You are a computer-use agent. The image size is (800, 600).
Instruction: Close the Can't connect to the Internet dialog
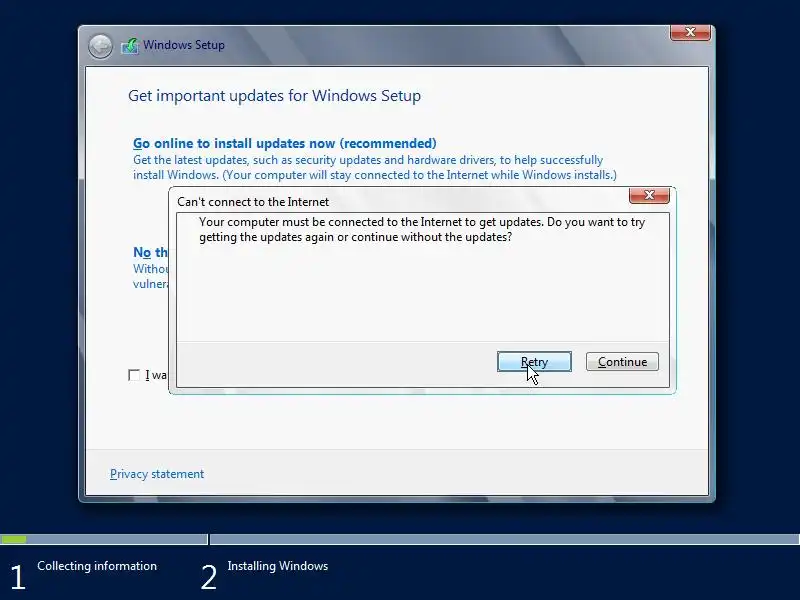point(649,195)
